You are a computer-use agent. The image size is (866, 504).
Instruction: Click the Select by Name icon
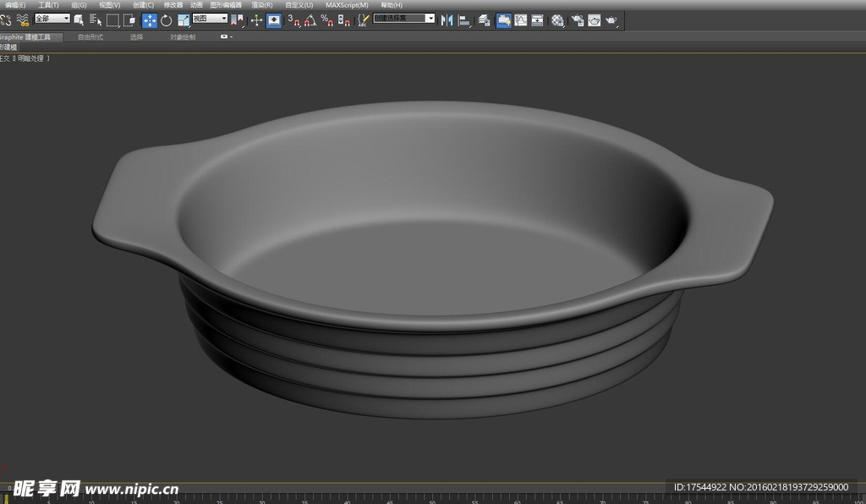[95, 20]
